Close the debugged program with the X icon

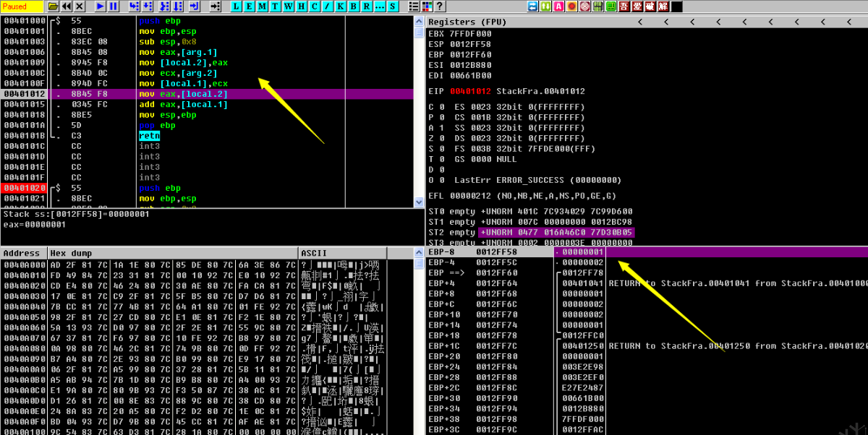tap(80, 7)
